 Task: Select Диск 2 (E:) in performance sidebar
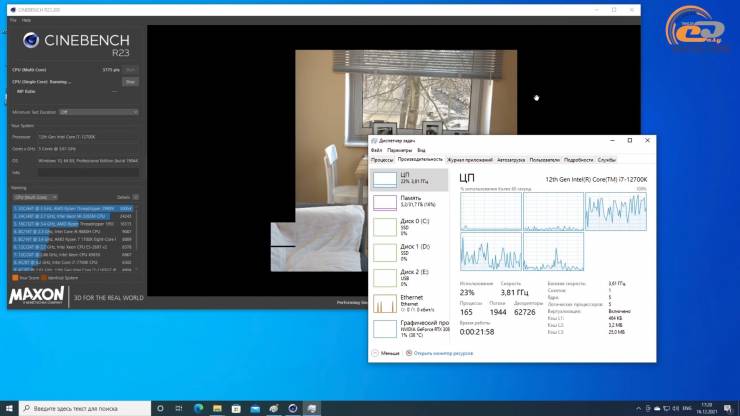409,278
